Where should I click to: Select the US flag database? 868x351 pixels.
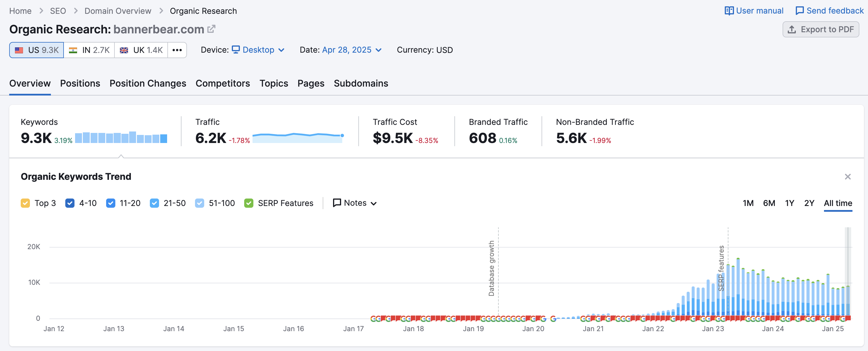19,50
